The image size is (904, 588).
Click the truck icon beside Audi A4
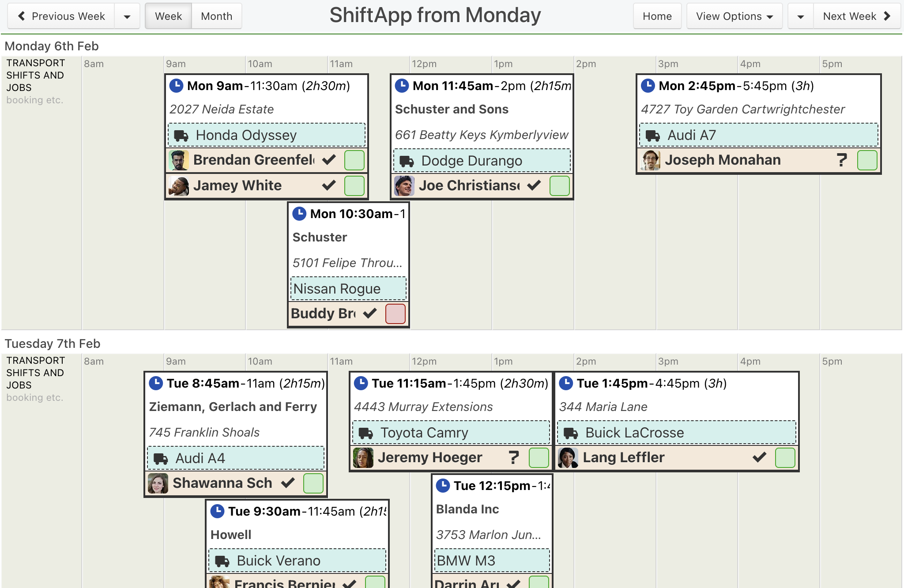[x=161, y=459]
